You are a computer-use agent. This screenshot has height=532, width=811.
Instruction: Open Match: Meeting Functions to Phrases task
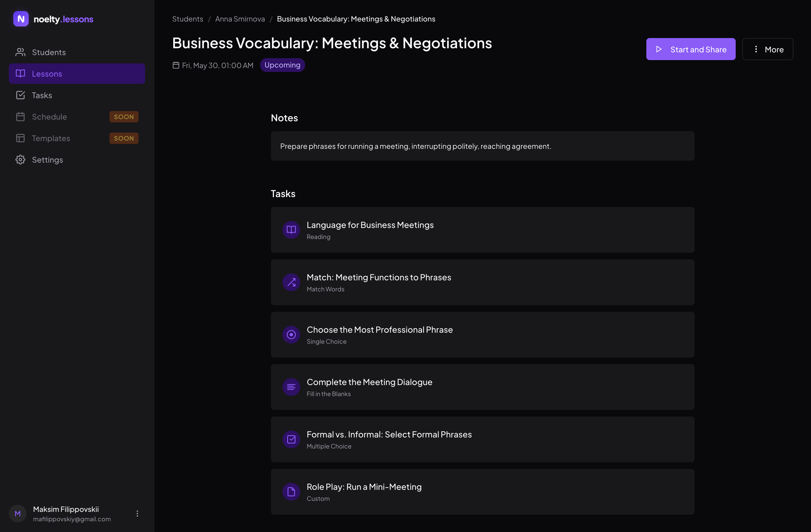pos(482,282)
